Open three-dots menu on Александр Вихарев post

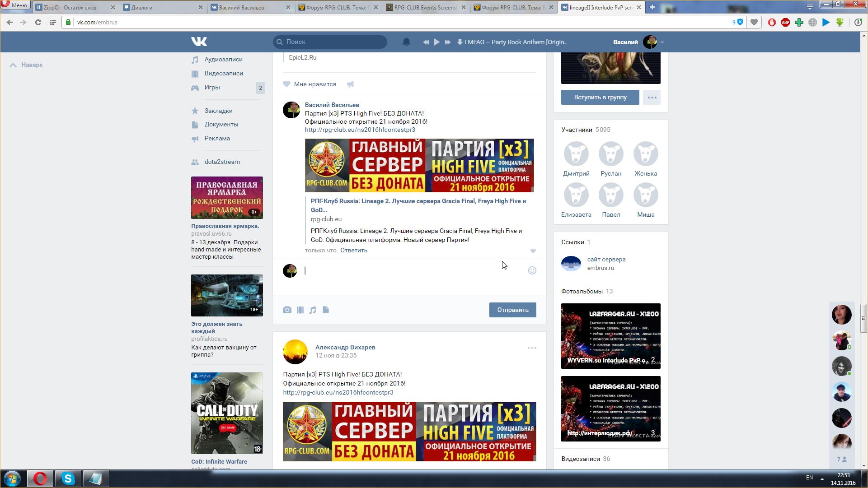[x=532, y=348]
